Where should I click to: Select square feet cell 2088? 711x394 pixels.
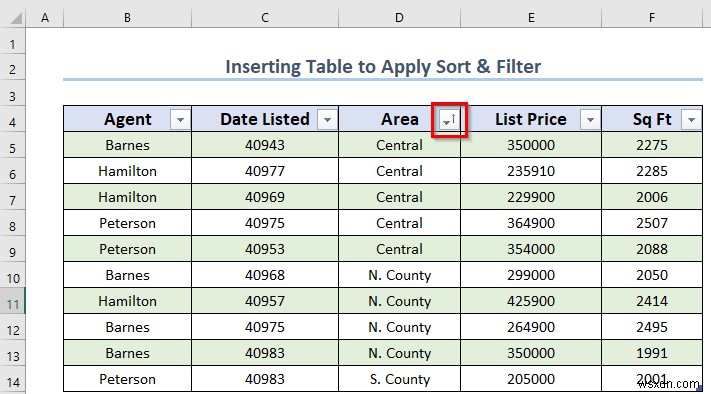pyautogui.click(x=652, y=249)
